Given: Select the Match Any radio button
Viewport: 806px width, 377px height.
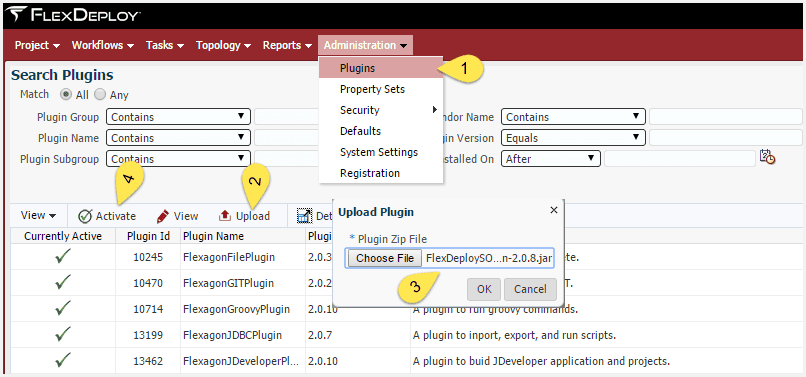Looking at the screenshot, I should tap(100, 95).
